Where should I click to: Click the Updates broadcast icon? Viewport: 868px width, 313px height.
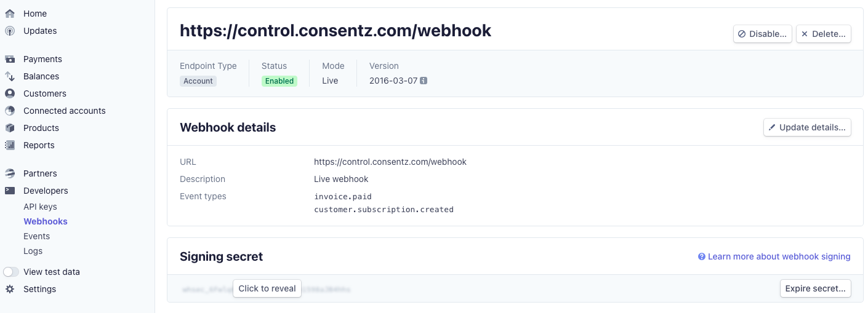tap(10, 31)
